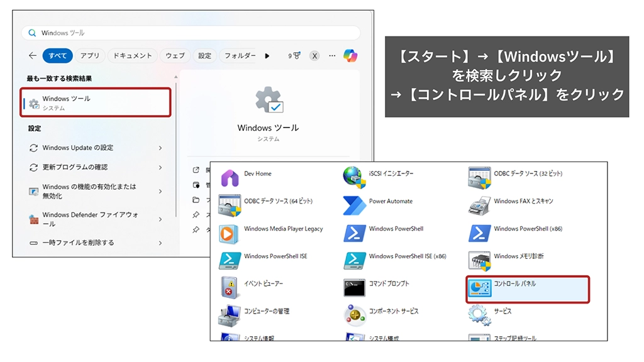Screen dimensions: 644x362
Task: Open the iSCSI イニシエーター icon
Action: pos(355,178)
